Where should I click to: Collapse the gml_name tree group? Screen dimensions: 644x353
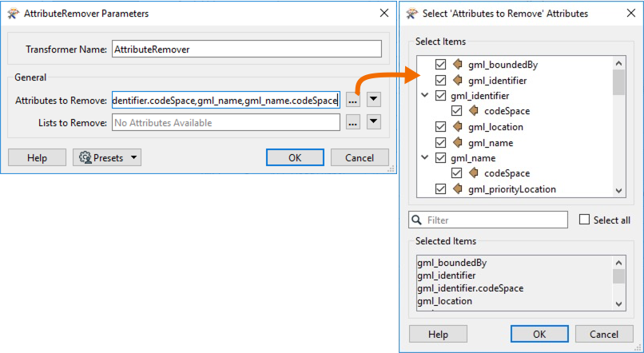(425, 157)
